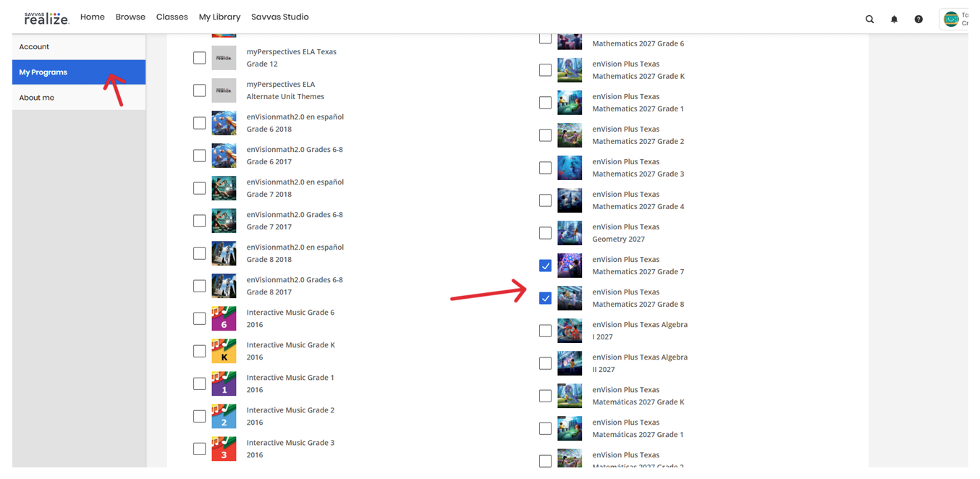
Task: Check enVision Plus Texas Mathematics Grade 2
Action: coord(546,135)
